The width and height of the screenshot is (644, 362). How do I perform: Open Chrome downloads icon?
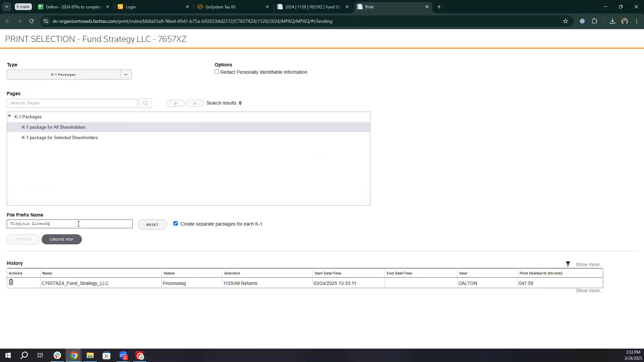coord(612,21)
